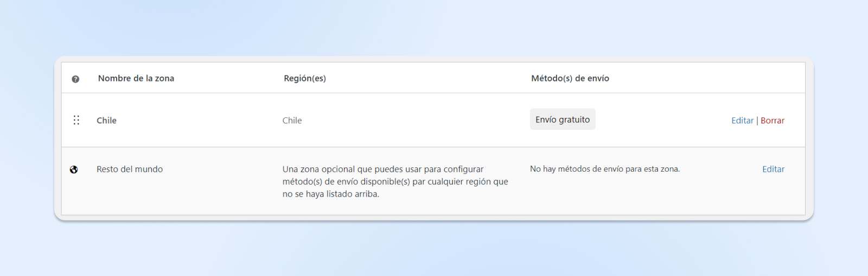Delete Chile zone with Borrar link
The height and width of the screenshot is (276, 868).
(x=773, y=121)
